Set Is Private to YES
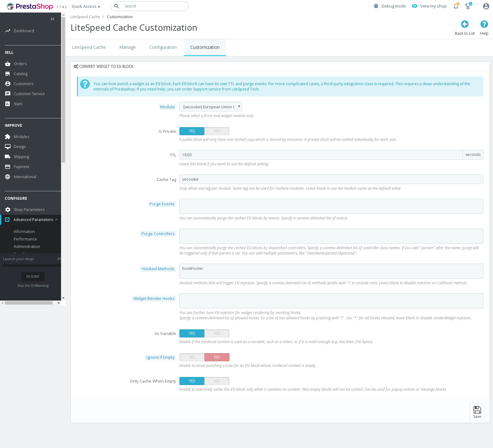Screen dimensions: 493x448 click(x=192, y=131)
